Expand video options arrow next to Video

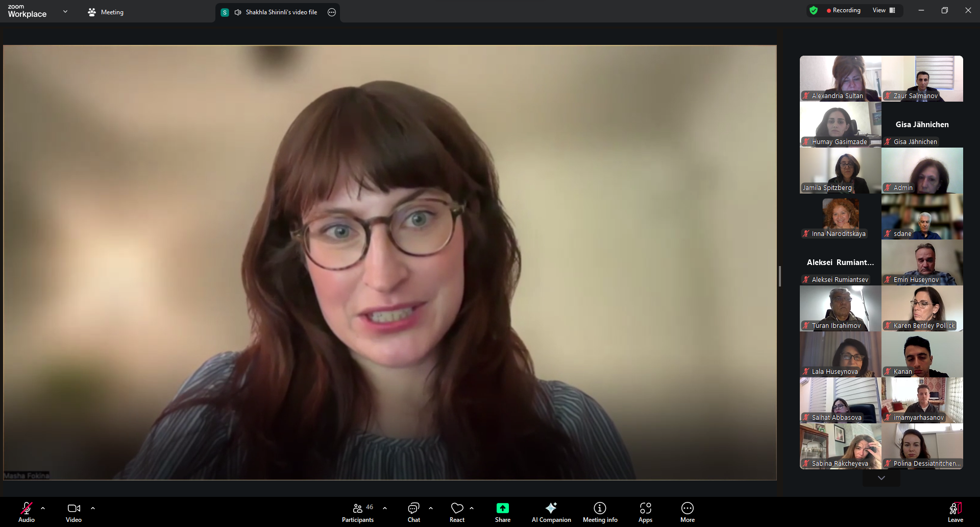tap(93, 508)
